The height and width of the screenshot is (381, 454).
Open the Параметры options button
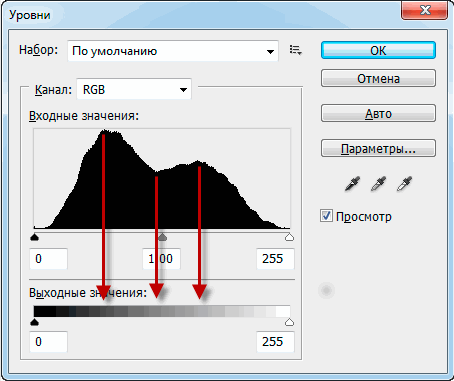pos(378,148)
